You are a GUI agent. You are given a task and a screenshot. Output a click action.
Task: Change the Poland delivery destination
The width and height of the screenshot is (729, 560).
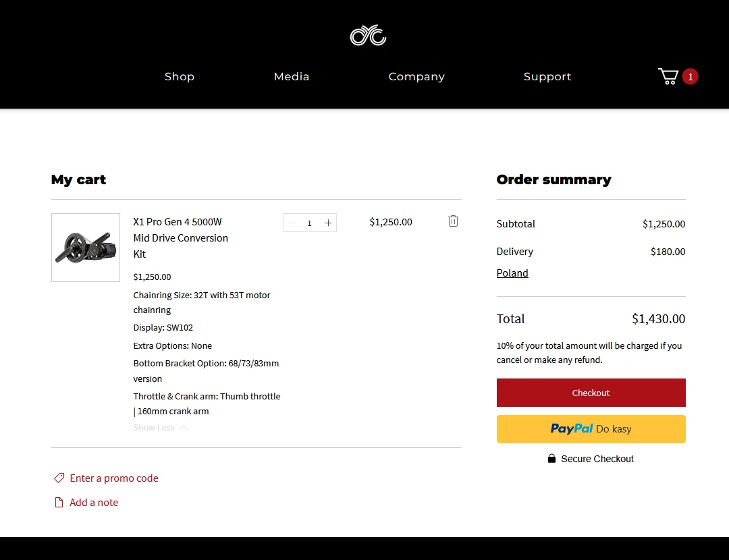pyautogui.click(x=512, y=273)
